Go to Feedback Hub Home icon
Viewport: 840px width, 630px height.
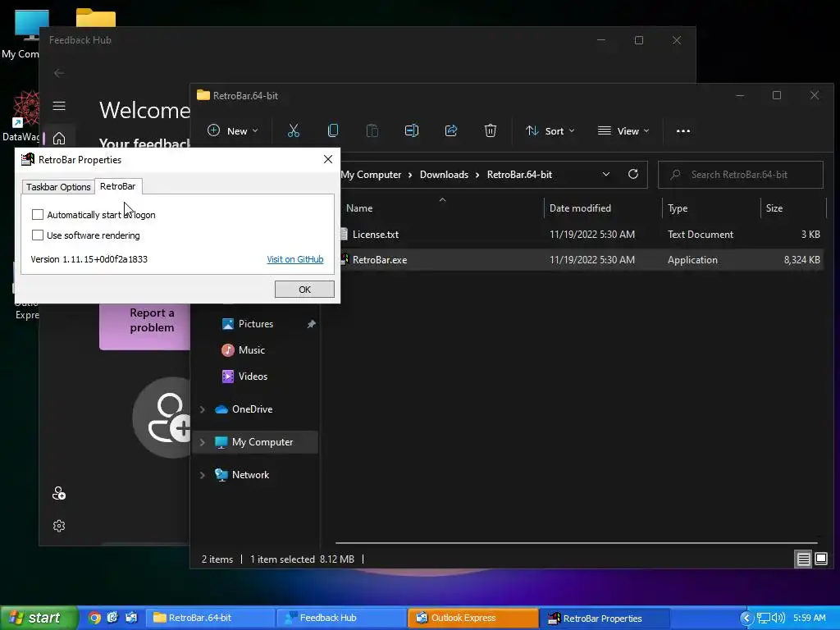pos(59,138)
